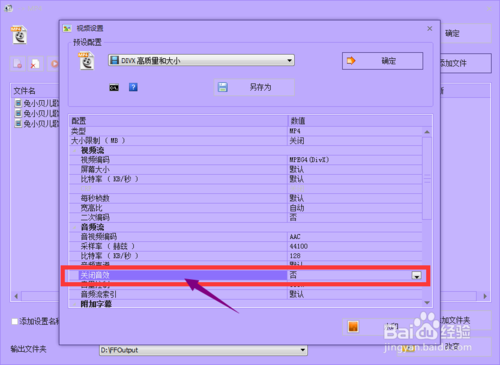The height and width of the screenshot is (365, 500).
Task: Collapse the 音频流 group
Action: click(x=75, y=227)
